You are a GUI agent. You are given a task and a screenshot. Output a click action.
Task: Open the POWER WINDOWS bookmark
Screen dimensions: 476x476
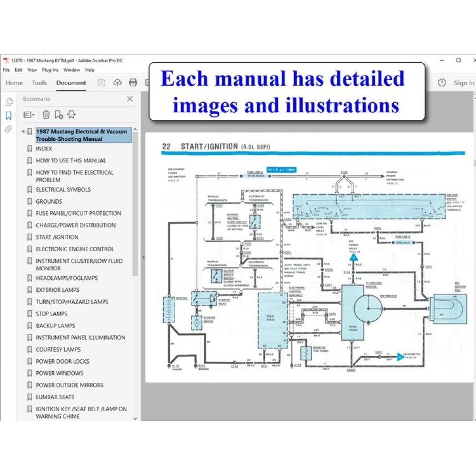coord(59,373)
